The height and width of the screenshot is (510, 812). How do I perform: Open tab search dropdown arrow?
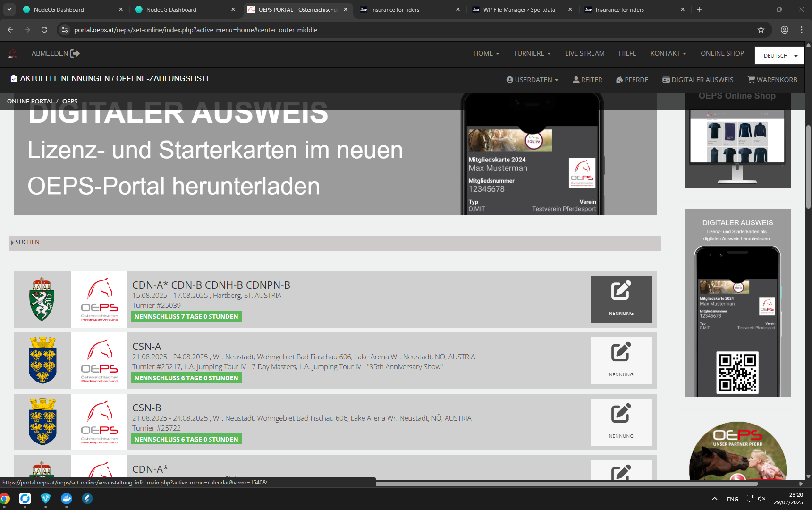(9, 9)
